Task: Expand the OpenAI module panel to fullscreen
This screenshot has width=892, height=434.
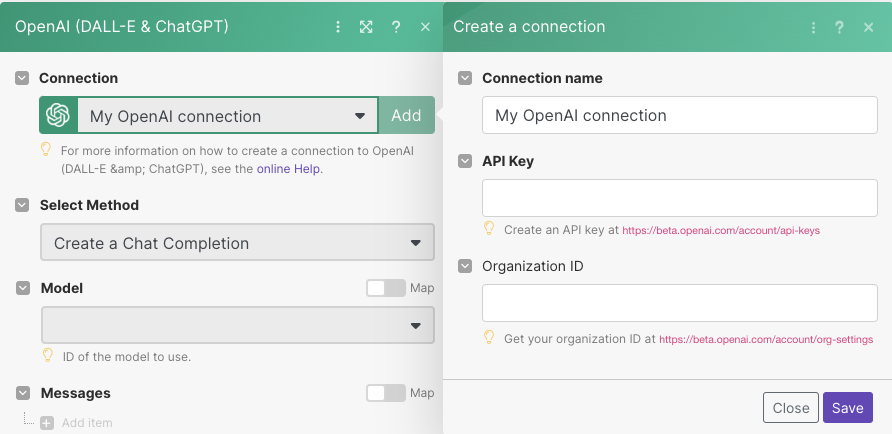Action: point(366,27)
